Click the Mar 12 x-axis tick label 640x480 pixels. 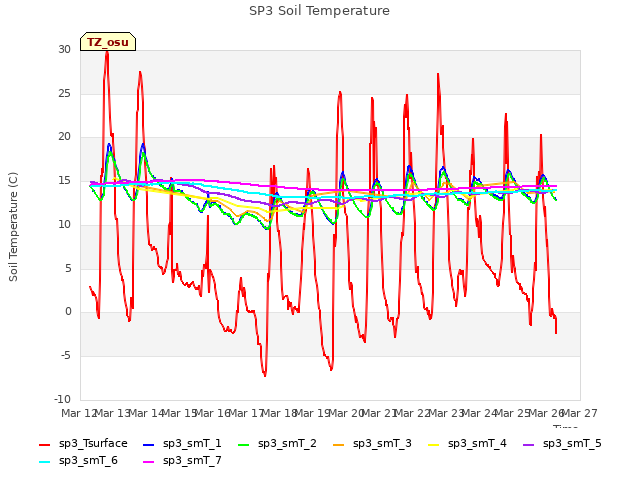(78, 413)
